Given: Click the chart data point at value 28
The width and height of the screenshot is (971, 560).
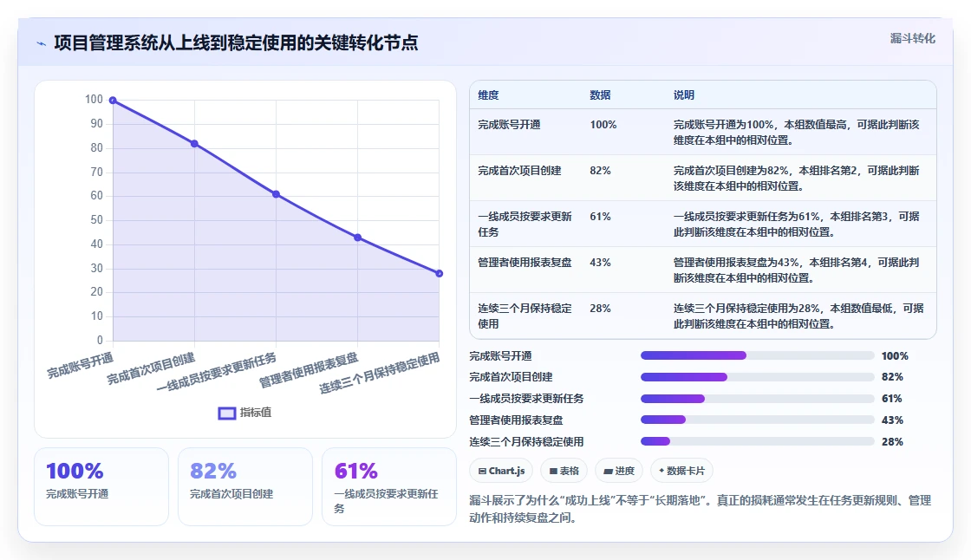Looking at the screenshot, I should 439,273.
